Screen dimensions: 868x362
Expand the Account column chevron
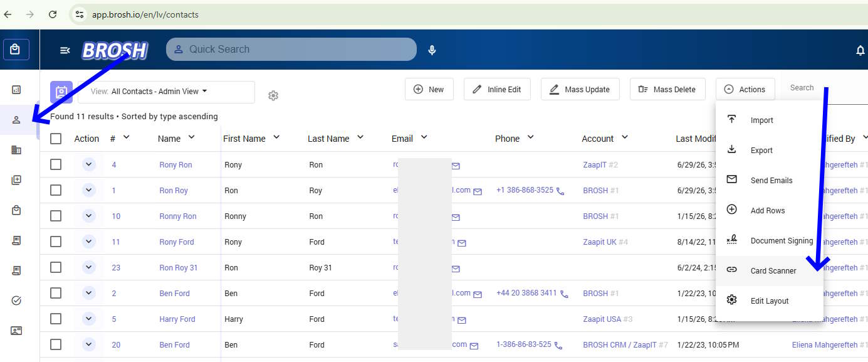pyautogui.click(x=624, y=137)
